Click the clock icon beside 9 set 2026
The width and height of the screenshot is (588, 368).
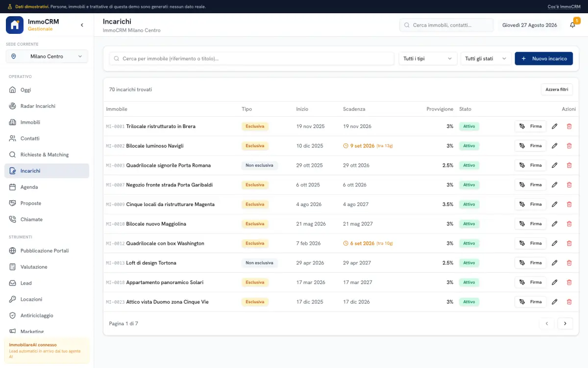click(x=346, y=146)
